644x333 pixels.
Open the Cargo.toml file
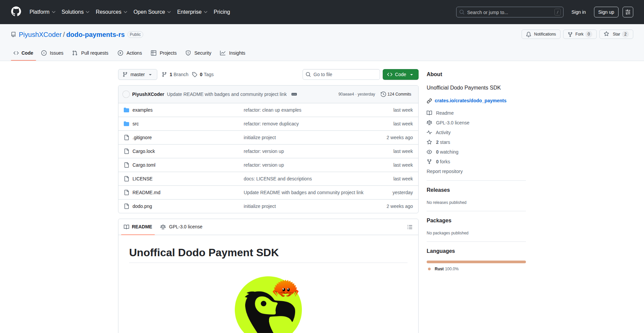point(144,165)
